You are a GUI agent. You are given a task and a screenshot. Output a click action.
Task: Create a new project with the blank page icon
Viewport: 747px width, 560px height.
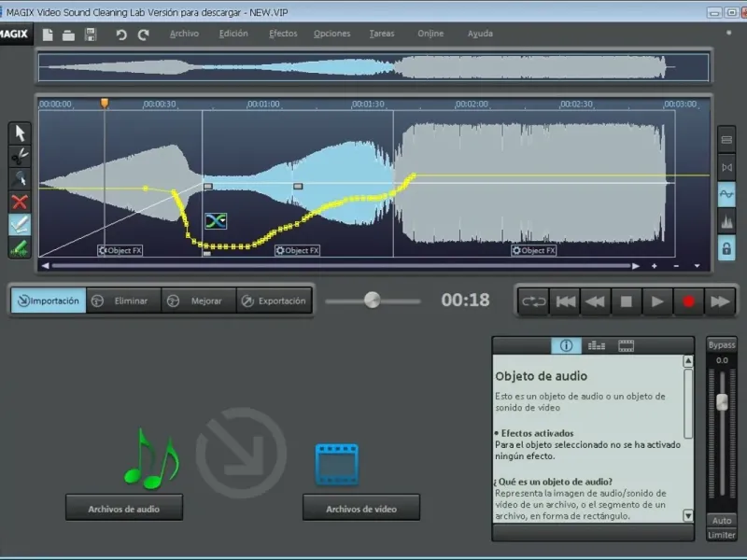point(48,35)
